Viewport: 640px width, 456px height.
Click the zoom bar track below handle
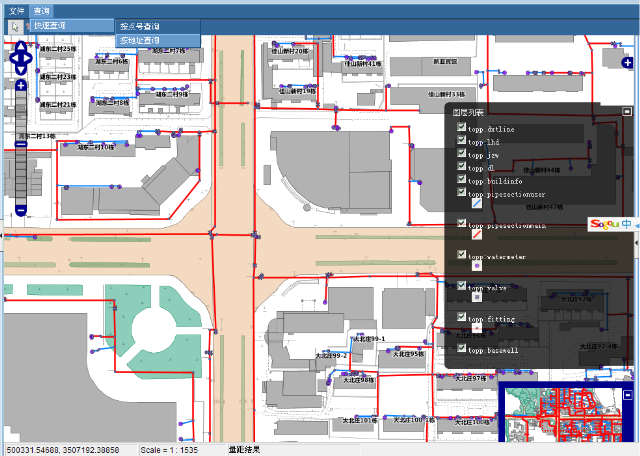tap(21, 176)
